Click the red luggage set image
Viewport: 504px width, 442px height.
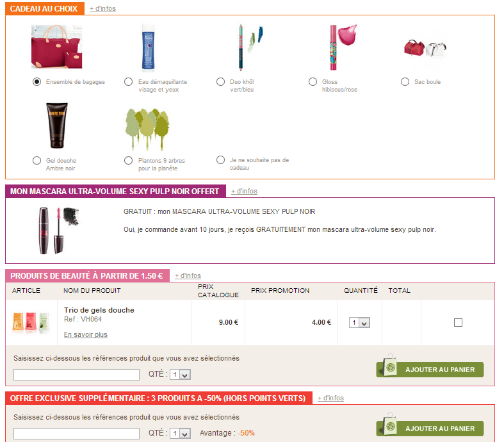[x=56, y=47]
